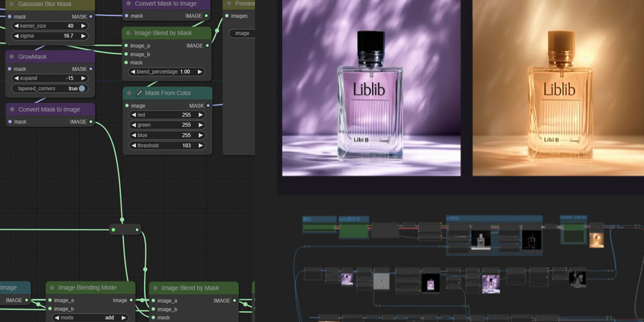Image resolution: width=644 pixels, height=322 pixels.
Task: Select previous mode option in Image Blending Mode
Action: [57, 317]
